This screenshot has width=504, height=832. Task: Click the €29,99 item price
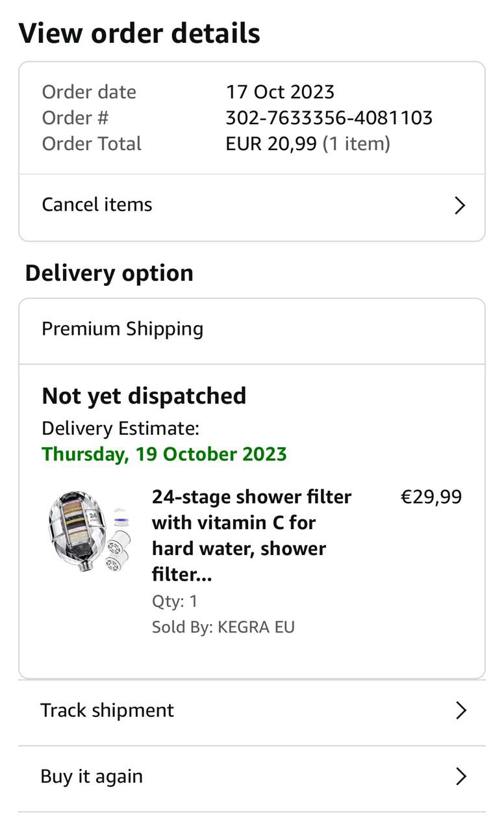(431, 497)
